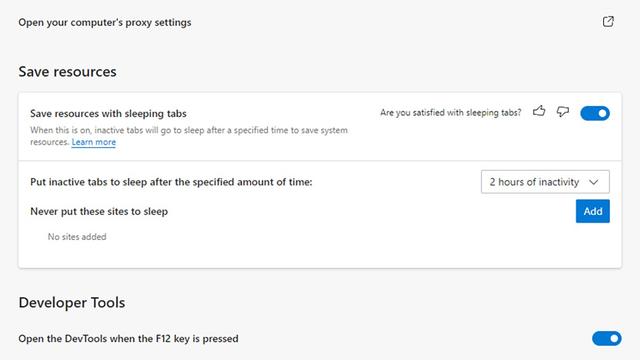640x360 pixels.
Task: Click the Open the DevTools when F12 pressed label
Action: (x=128, y=339)
